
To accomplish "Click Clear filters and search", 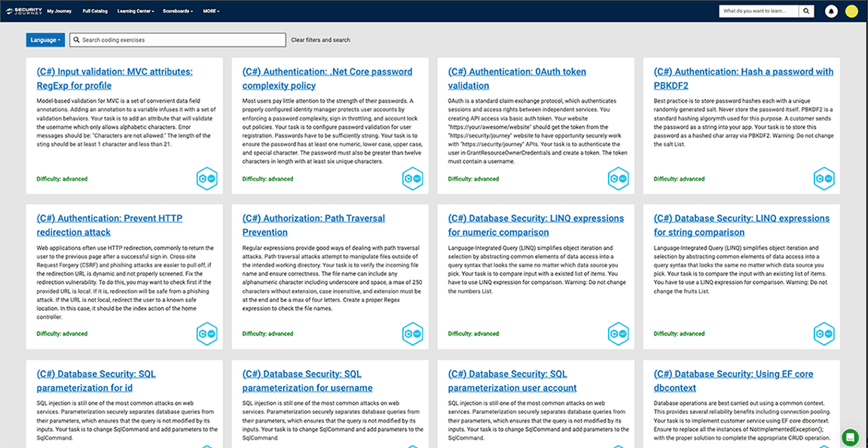I will point(320,40).
